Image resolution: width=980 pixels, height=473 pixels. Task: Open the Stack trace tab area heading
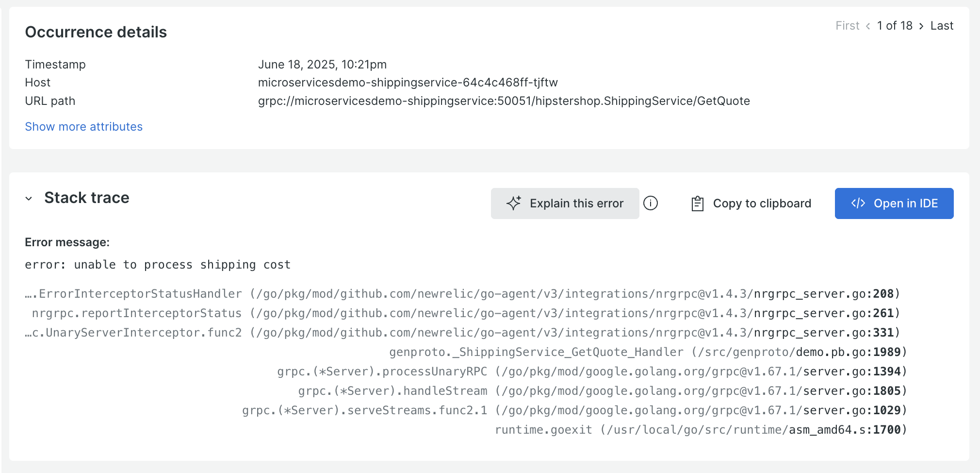(x=86, y=198)
